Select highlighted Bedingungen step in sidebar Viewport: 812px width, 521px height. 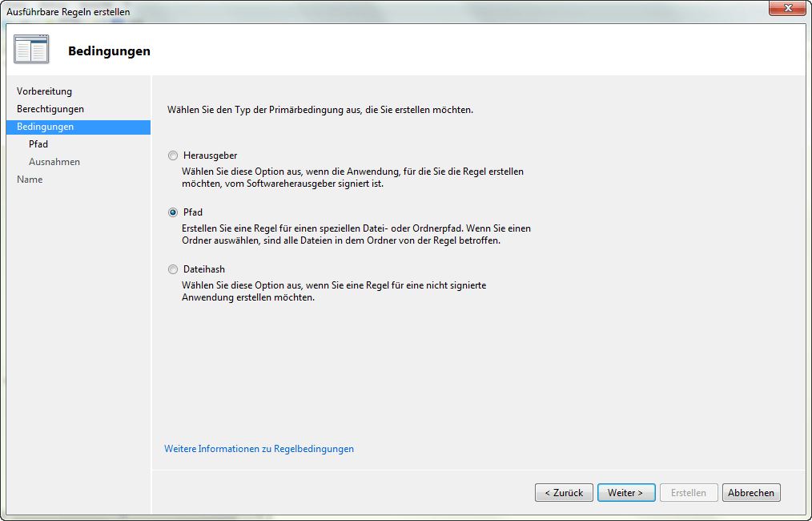click(x=45, y=127)
